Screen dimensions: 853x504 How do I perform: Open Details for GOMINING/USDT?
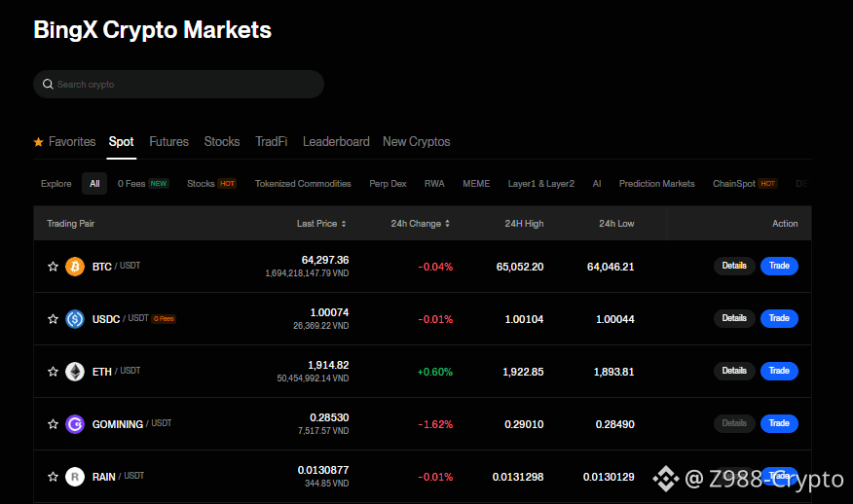[734, 423]
